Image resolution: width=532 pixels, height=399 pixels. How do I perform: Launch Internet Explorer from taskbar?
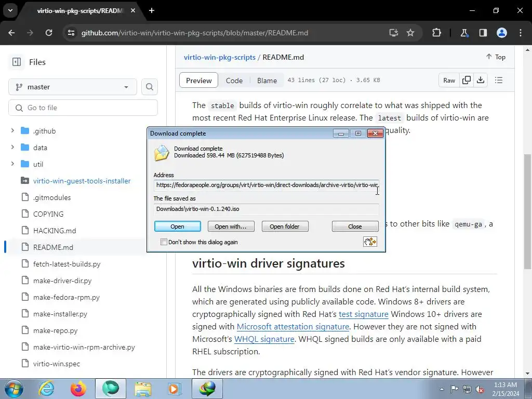click(x=46, y=389)
